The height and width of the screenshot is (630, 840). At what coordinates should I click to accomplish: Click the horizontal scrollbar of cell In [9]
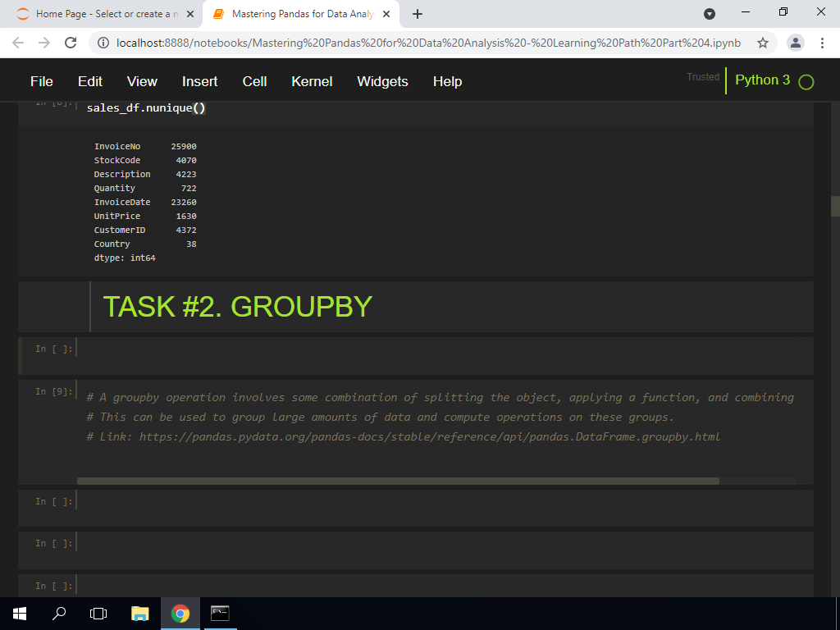[x=398, y=481]
